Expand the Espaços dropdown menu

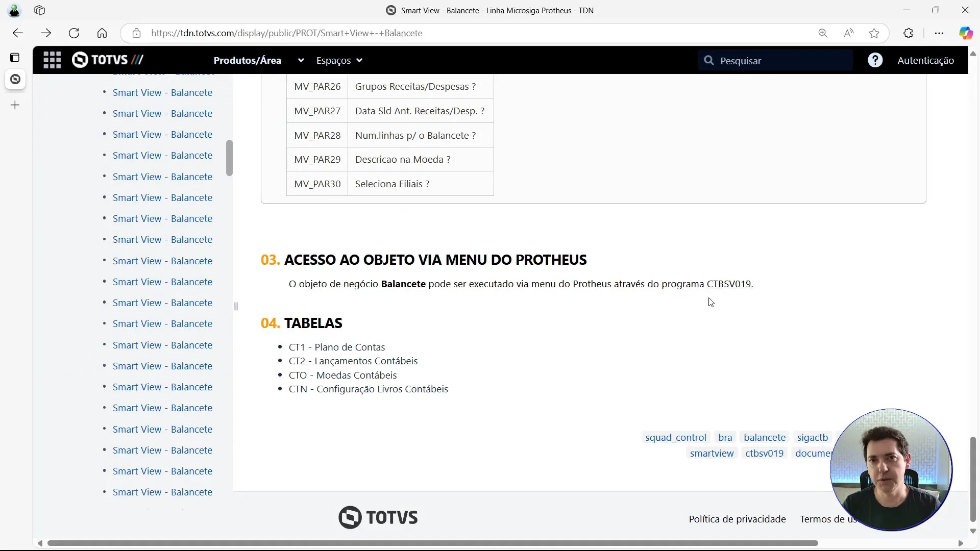click(x=339, y=60)
